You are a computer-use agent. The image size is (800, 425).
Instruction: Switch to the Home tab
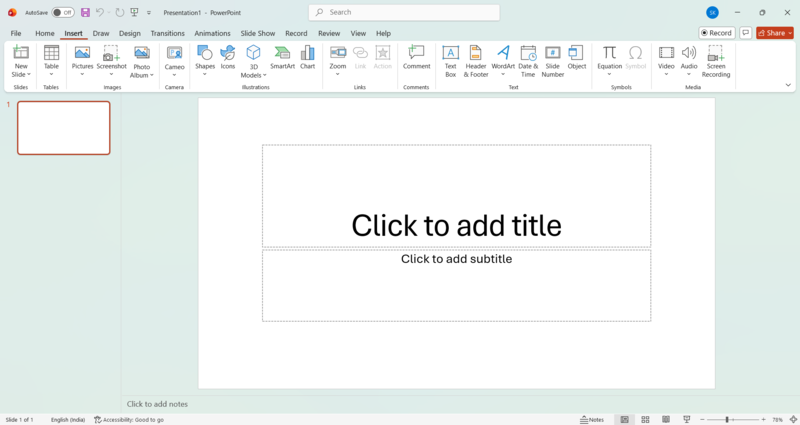click(44, 33)
